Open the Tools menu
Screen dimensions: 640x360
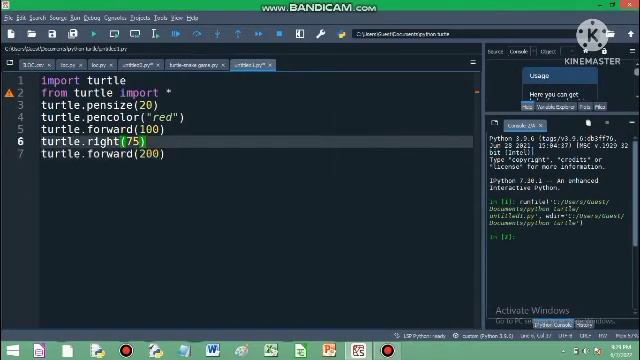click(x=160, y=18)
